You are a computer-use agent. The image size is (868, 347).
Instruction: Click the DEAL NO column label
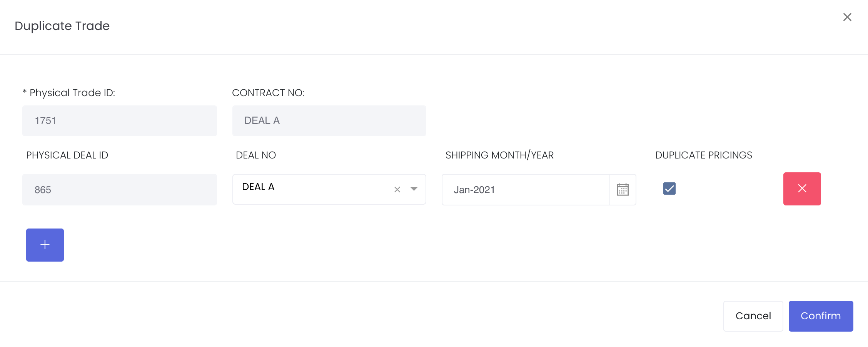coord(256,155)
